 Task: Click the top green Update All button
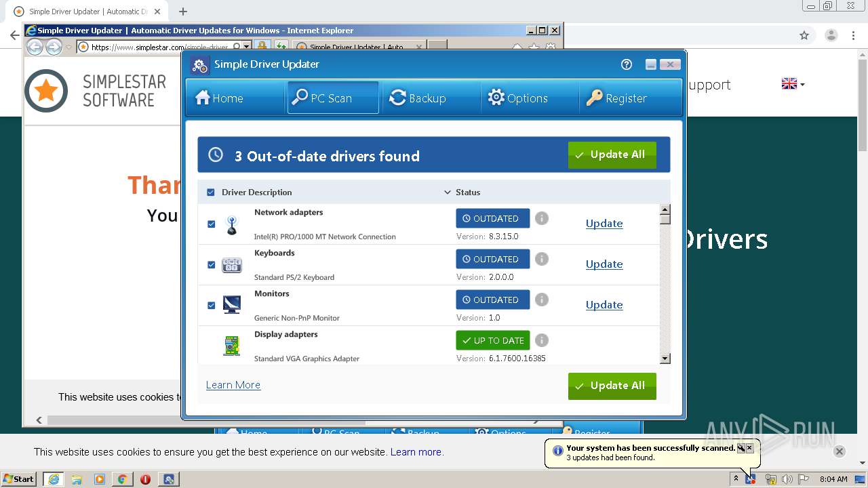pyautogui.click(x=612, y=155)
